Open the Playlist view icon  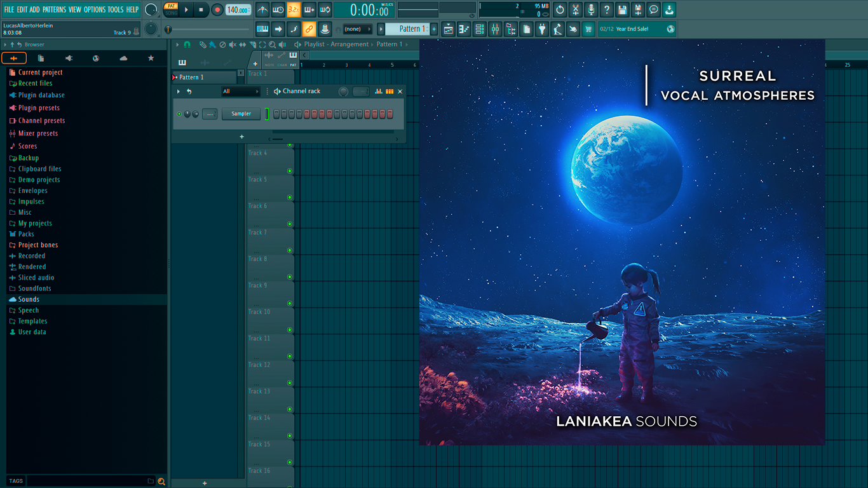click(449, 29)
